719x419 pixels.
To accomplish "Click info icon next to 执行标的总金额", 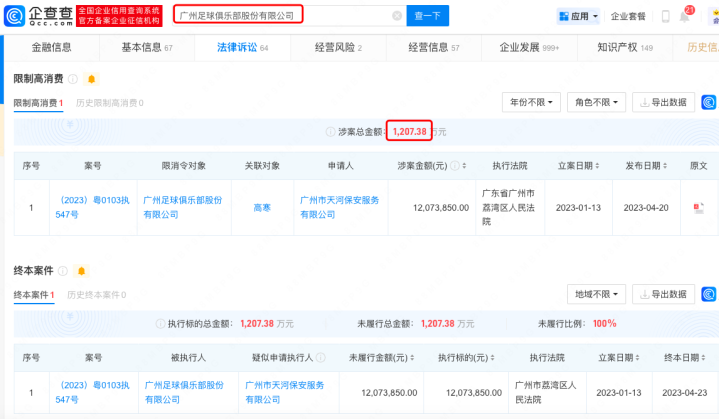I will pos(160,324).
